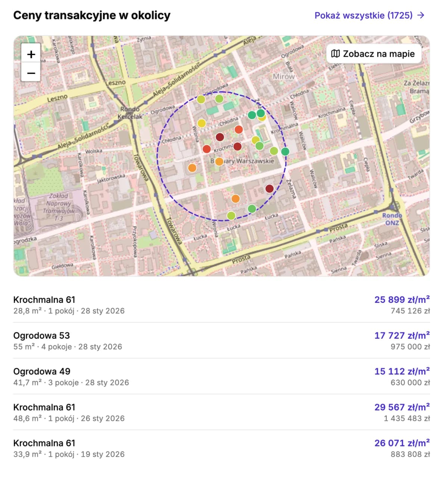Select yellow-green marker beside the eastern-edge teal marker

(274, 151)
